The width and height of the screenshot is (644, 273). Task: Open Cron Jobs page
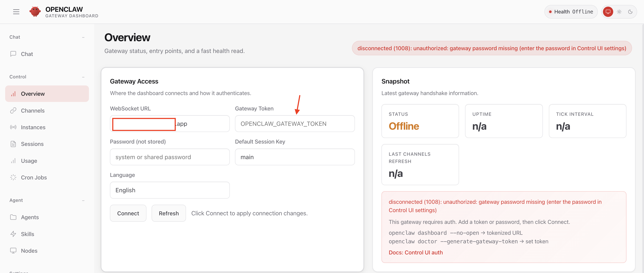click(x=34, y=178)
